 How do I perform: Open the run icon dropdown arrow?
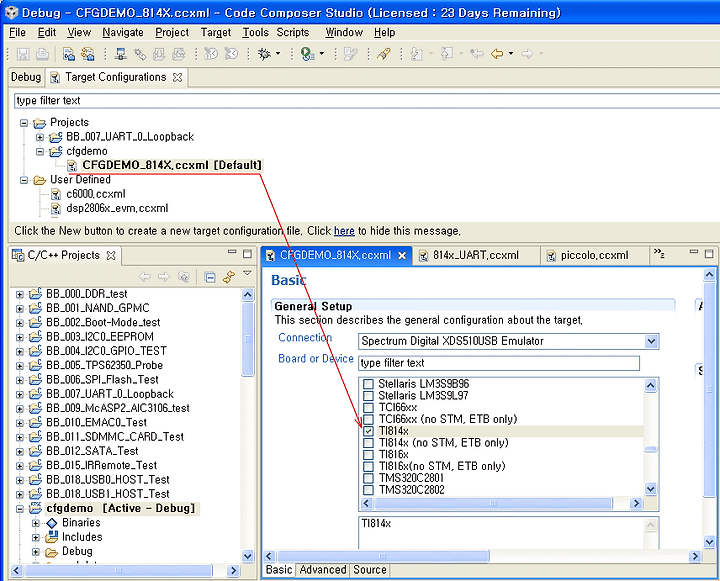coord(321,54)
